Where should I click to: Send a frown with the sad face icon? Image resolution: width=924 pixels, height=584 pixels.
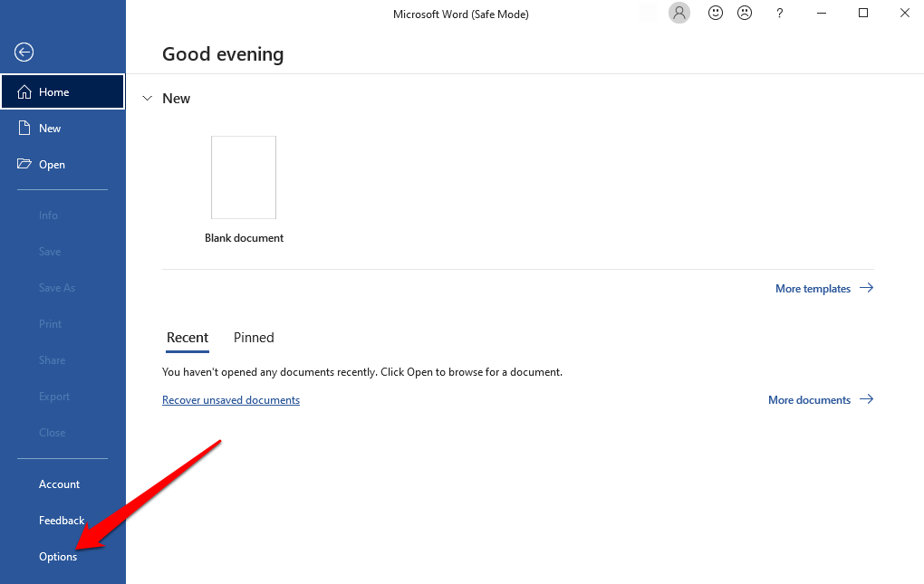(745, 14)
